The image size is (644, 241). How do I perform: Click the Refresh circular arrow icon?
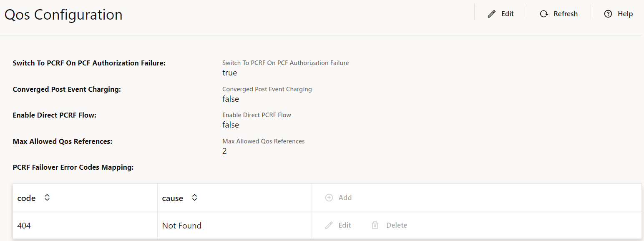[x=544, y=14]
